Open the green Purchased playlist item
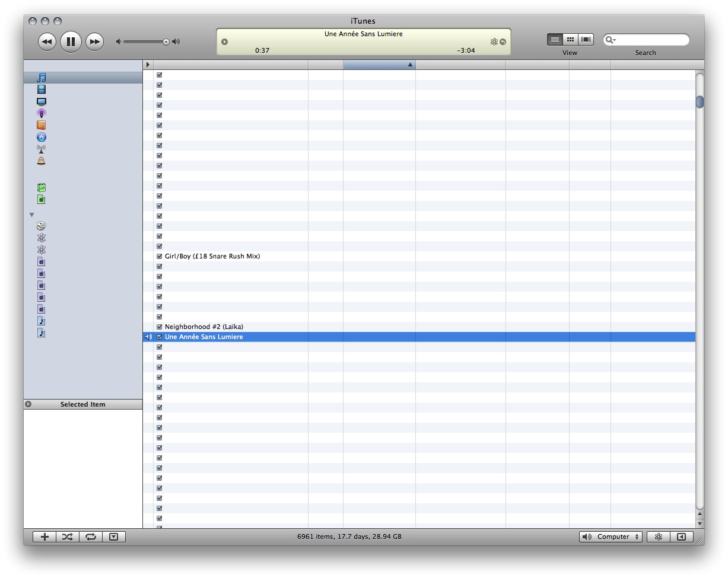 click(x=42, y=199)
